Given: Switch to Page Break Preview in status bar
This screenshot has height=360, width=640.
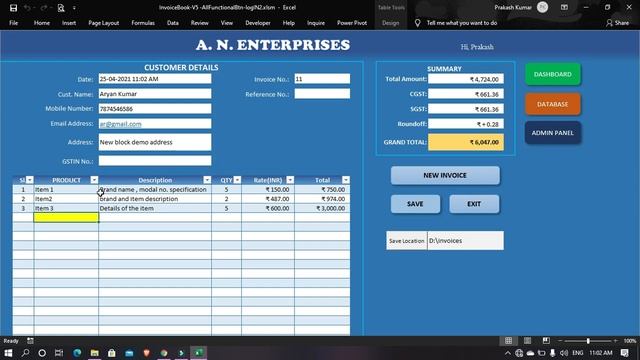Looking at the screenshot, I should click(x=546, y=340).
